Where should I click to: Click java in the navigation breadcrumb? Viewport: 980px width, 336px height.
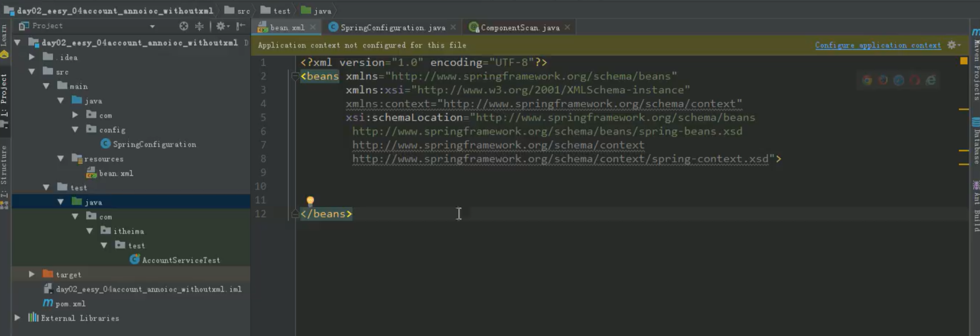click(316, 11)
